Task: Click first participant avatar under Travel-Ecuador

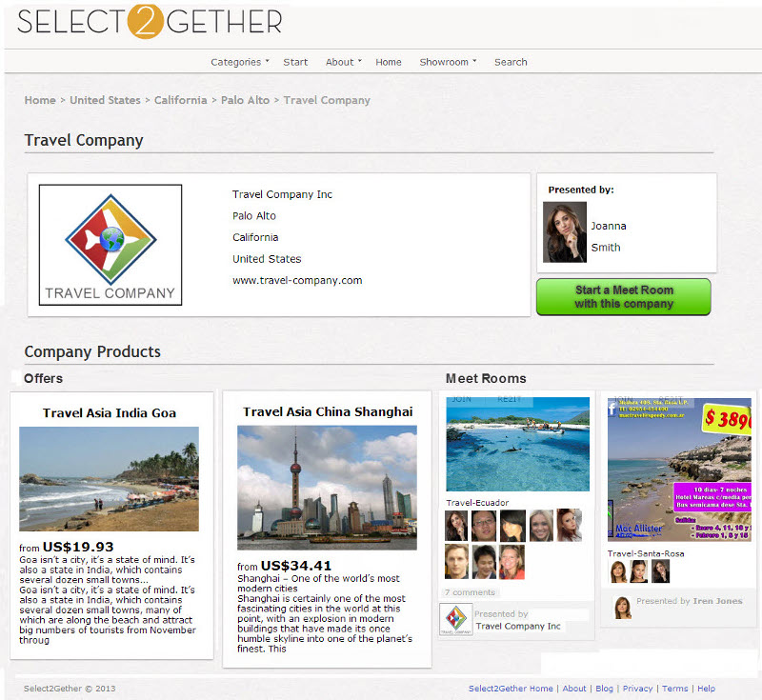Action: pos(456,525)
